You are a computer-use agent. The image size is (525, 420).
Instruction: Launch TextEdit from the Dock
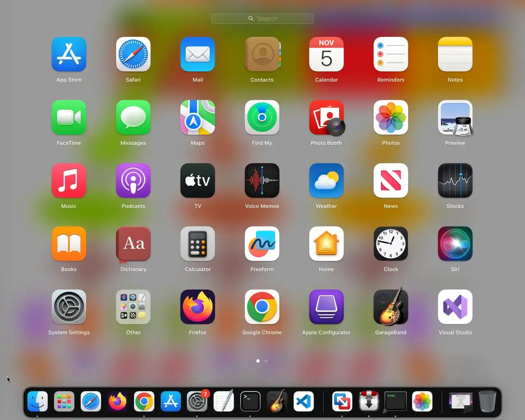click(x=224, y=401)
